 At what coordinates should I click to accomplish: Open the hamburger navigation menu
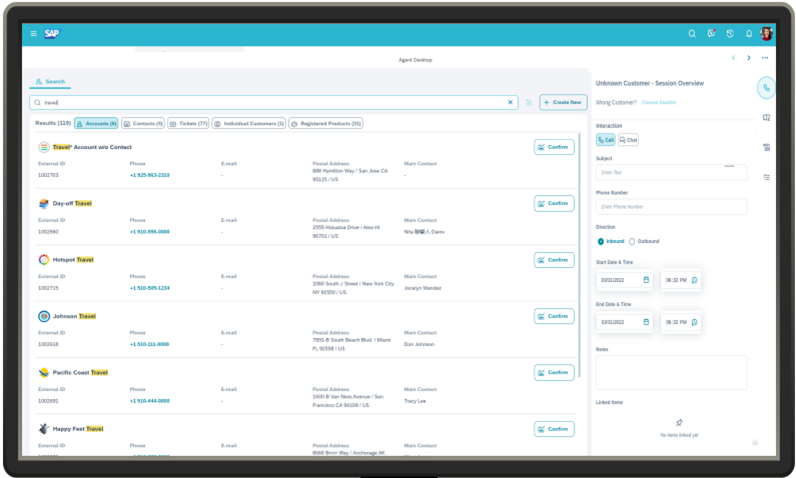(34, 33)
